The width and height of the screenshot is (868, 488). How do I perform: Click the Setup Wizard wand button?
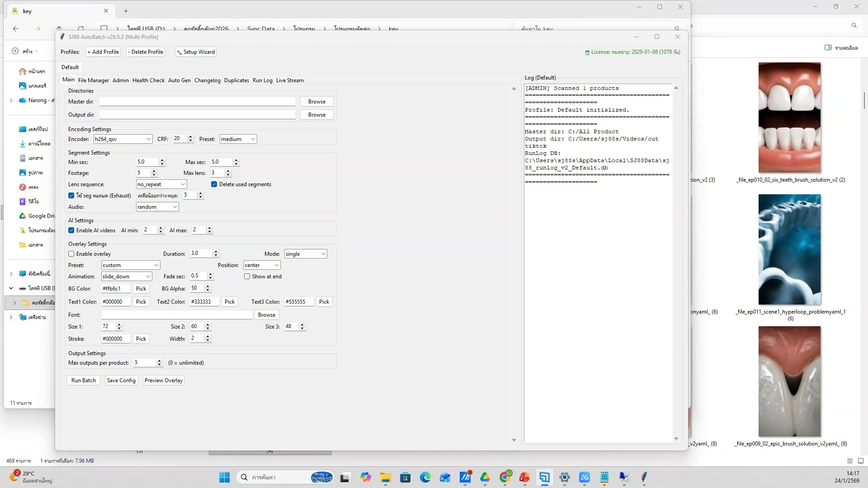196,52
